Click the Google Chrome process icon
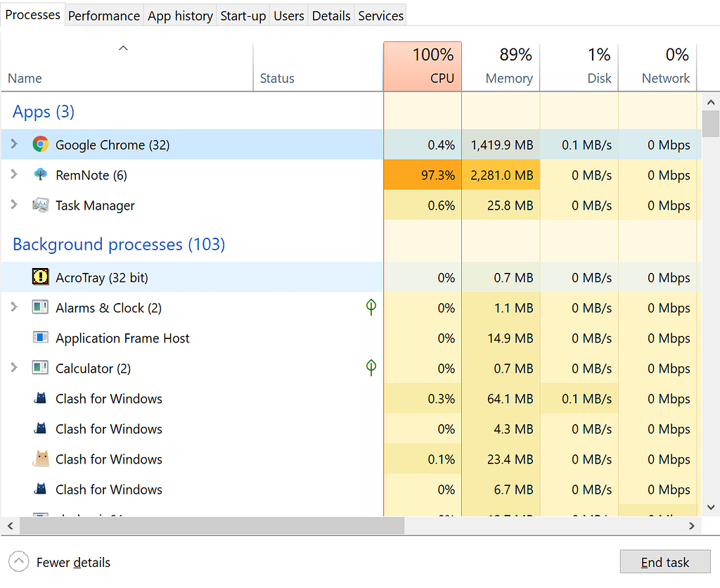 41,144
